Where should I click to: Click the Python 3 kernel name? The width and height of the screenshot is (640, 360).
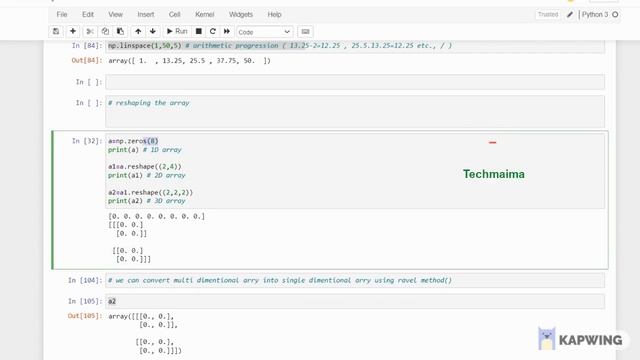point(595,14)
